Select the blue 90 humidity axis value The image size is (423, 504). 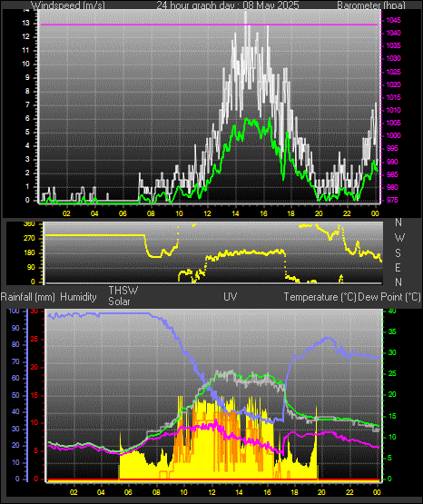click(x=15, y=328)
